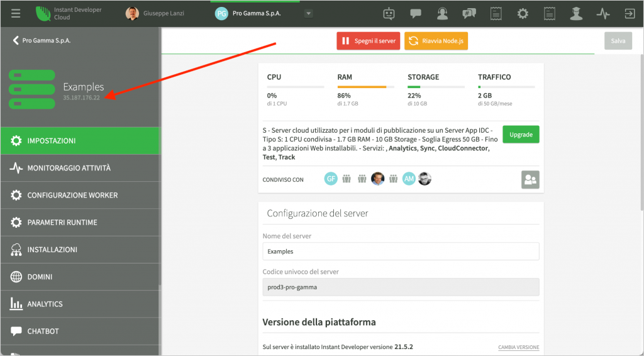The width and height of the screenshot is (644, 356).
Task: Click the bearded man photo avatar after AM
Action: tap(425, 179)
